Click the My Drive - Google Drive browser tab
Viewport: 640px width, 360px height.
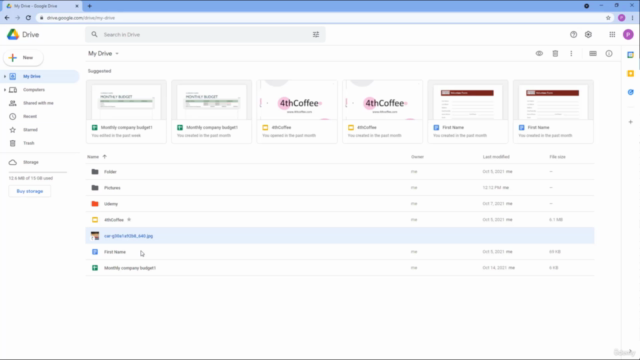[42, 6]
